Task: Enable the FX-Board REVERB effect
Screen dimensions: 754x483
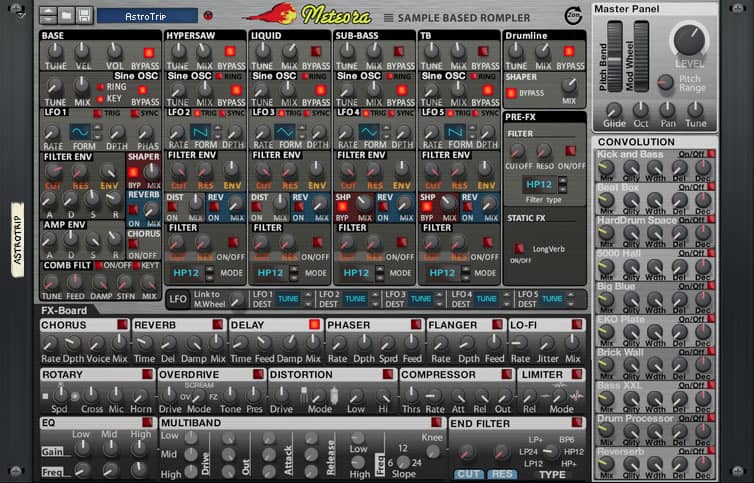Action: click(x=218, y=325)
